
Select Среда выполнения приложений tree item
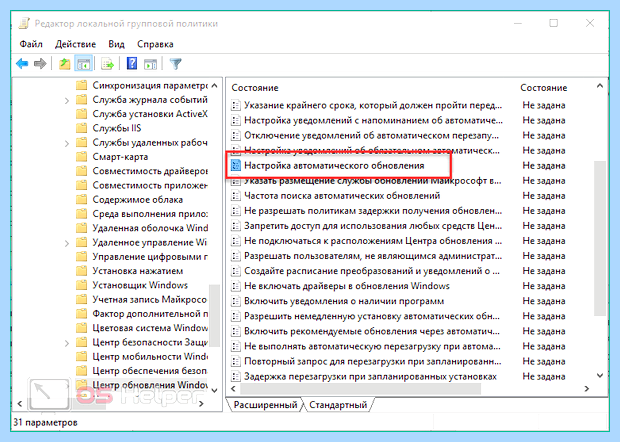click(150, 214)
